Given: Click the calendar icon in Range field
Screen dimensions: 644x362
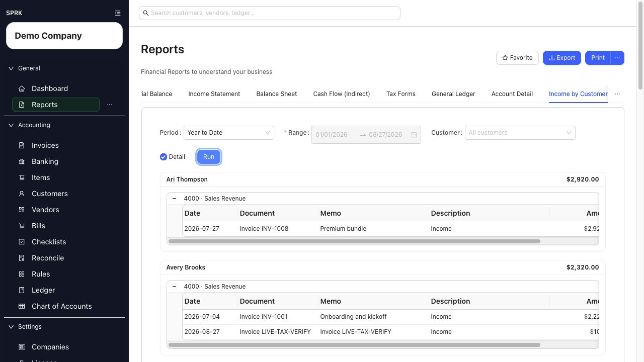Looking at the screenshot, I should [414, 135].
